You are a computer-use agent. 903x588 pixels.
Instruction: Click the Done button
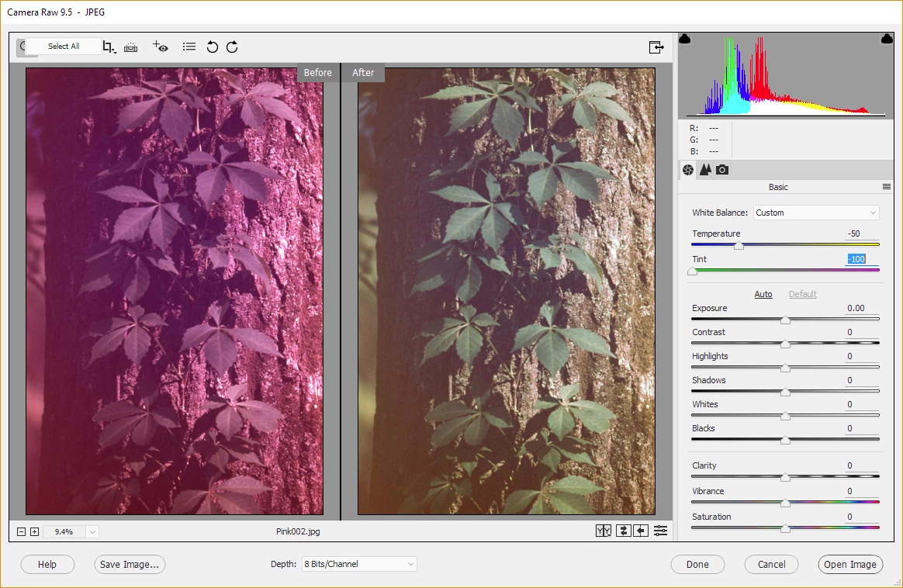tap(697, 565)
